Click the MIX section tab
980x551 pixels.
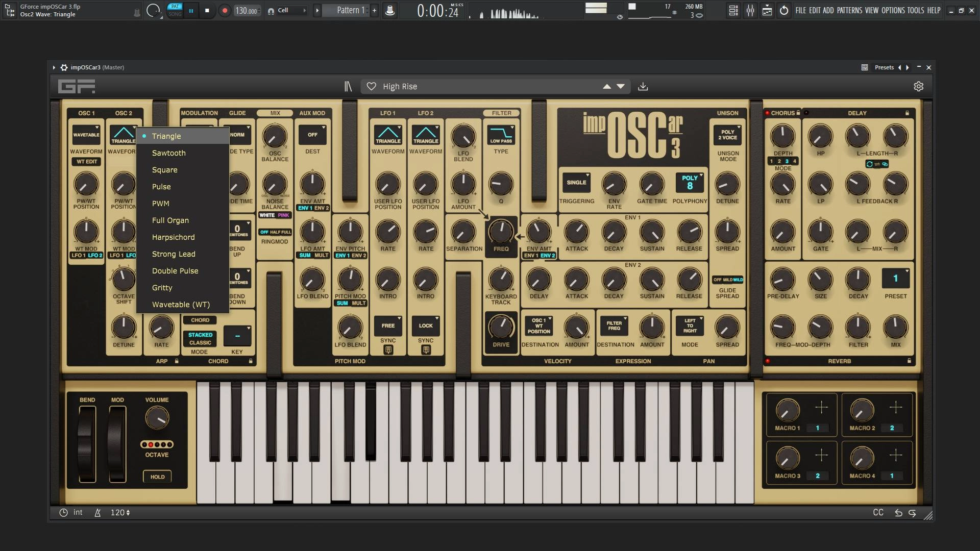275,113
